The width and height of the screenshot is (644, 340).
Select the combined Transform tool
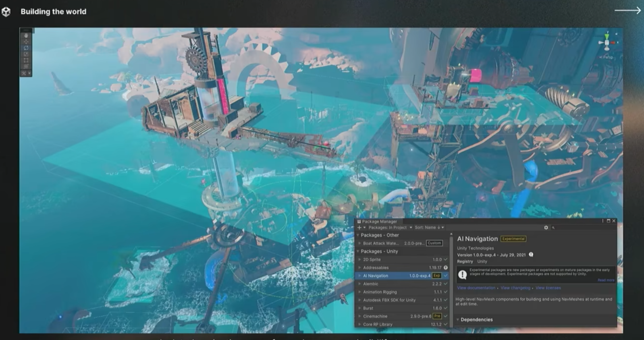tap(26, 66)
